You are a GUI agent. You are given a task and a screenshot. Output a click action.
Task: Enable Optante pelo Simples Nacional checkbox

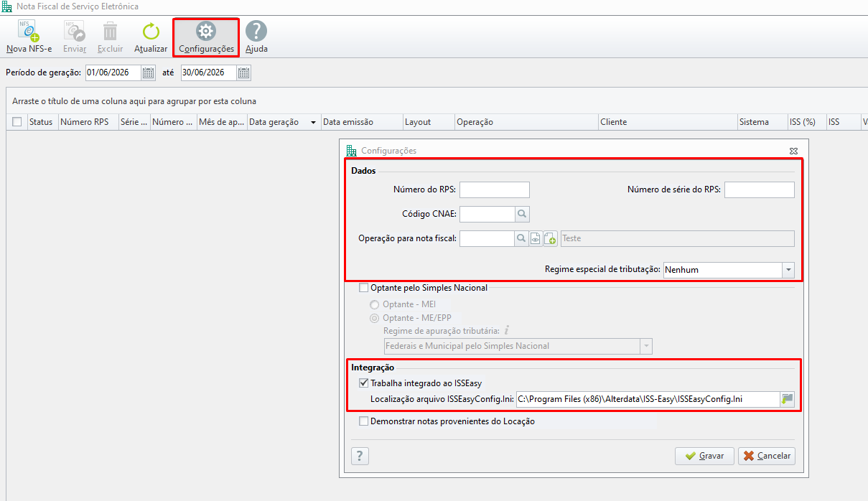(x=363, y=288)
